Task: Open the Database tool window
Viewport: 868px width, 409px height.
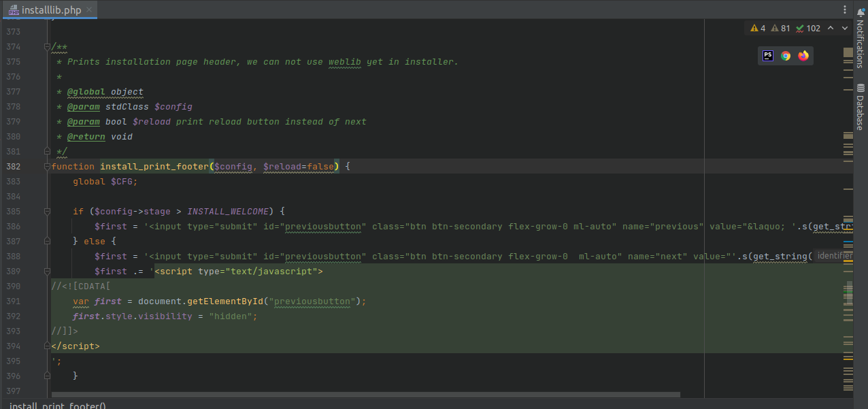Action: click(860, 107)
